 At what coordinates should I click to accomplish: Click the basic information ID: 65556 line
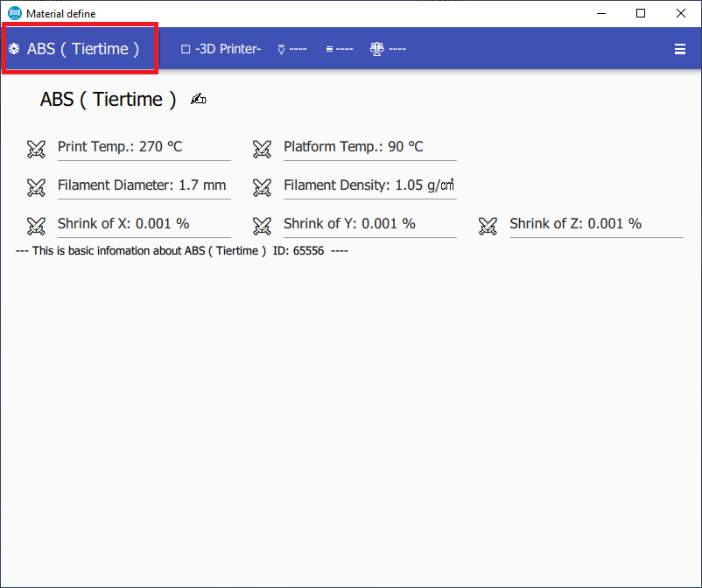point(182,250)
